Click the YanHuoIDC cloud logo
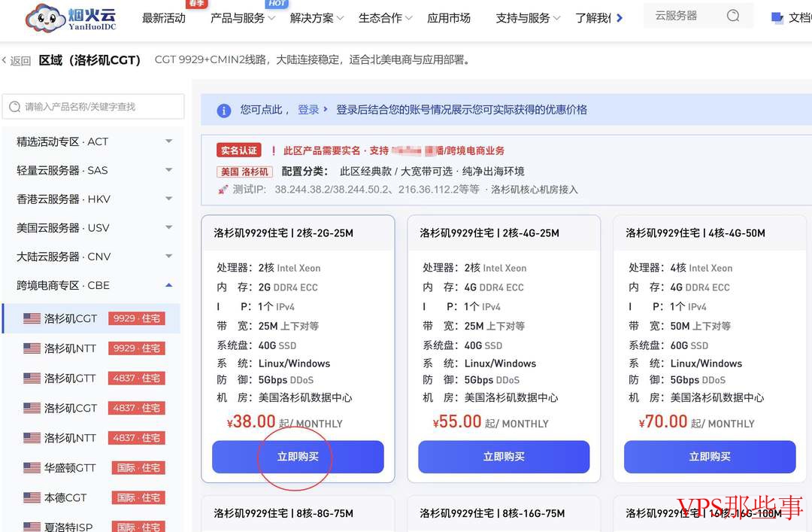The width and height of the screenshot is (812, 532). 71,17
